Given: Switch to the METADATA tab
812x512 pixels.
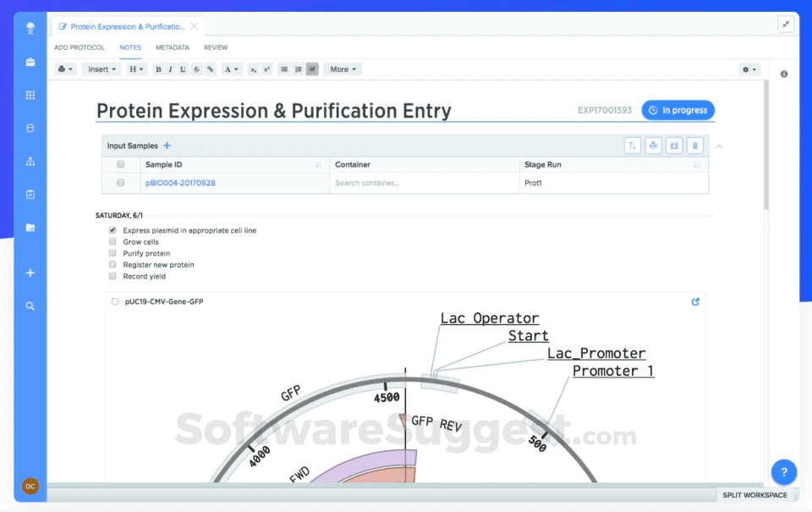Looking at the screenshot, I should [x=172, y=47].
